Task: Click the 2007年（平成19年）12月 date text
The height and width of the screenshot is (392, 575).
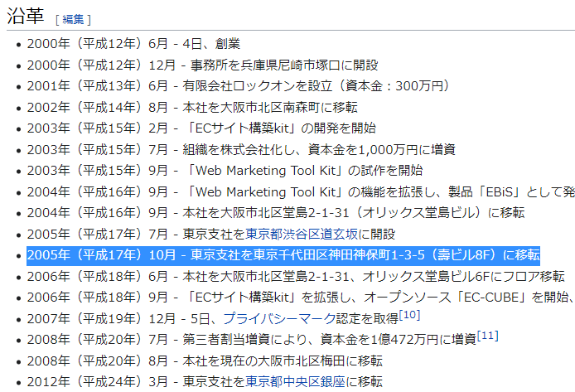Action: pyautogui.click(x=101, y=319)
